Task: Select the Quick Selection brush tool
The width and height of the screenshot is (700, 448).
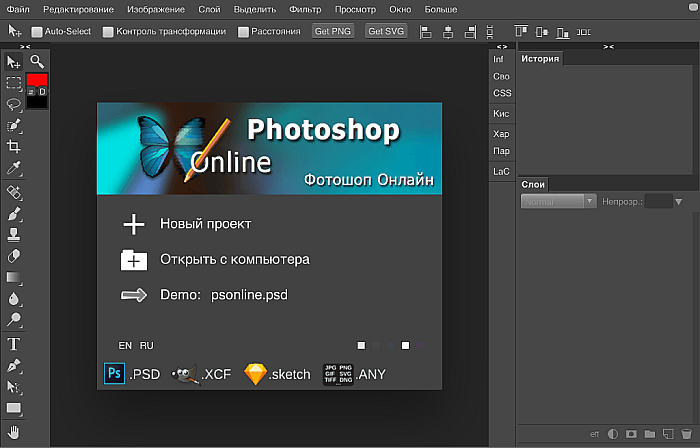Action: point(13,125)
